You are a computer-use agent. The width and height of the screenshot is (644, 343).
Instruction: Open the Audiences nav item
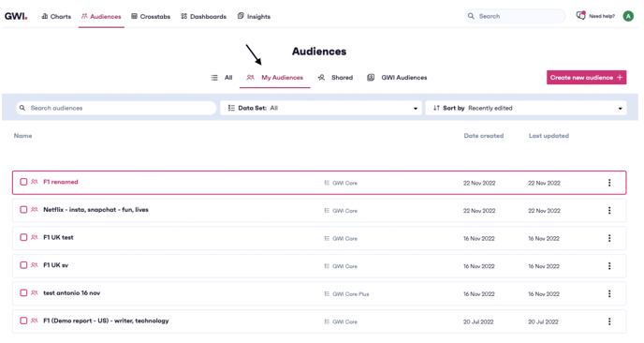click(101, 17)
